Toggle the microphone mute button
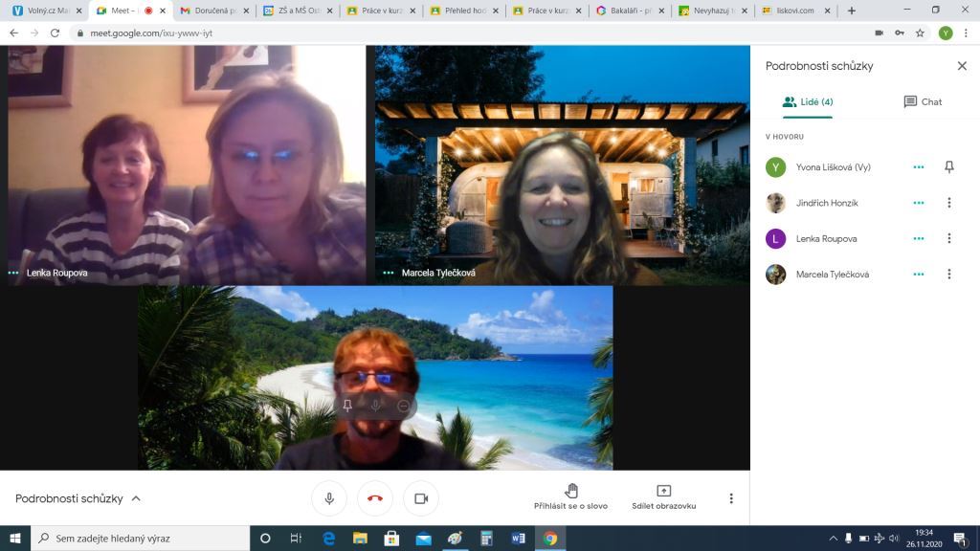Screen dimensions: 980x551 click(x=329, y=498)
